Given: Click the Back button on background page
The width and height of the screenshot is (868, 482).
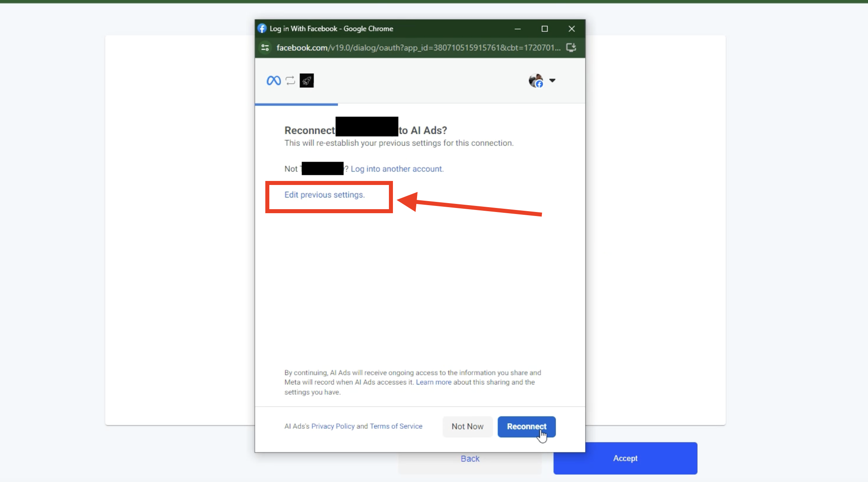Looking at the screenshot, I should point(470,459).
